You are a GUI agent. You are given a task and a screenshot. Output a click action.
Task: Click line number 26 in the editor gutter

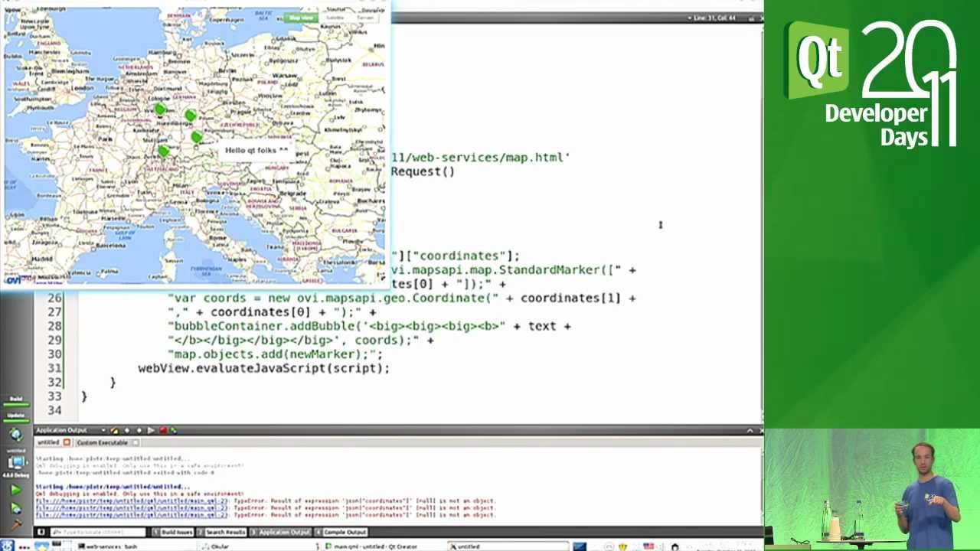(54, 298)
